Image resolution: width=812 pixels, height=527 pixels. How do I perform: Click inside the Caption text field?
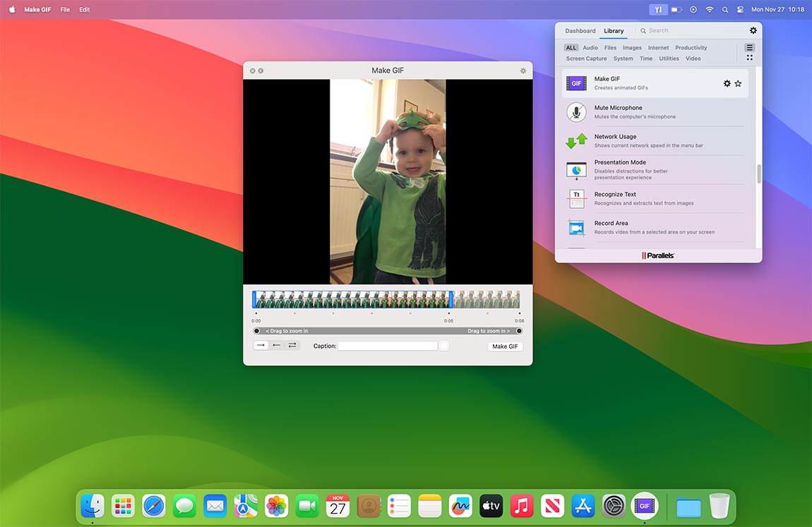tap(388, 346)
